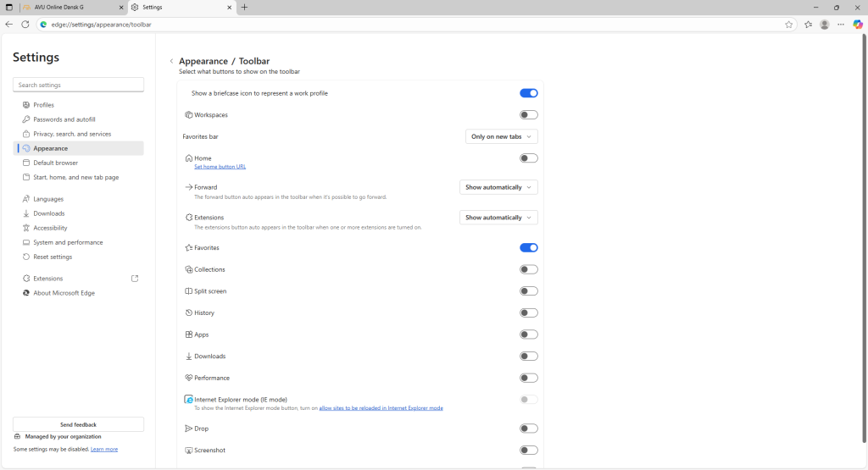Click the browser refresh icon

click(25, 25)
